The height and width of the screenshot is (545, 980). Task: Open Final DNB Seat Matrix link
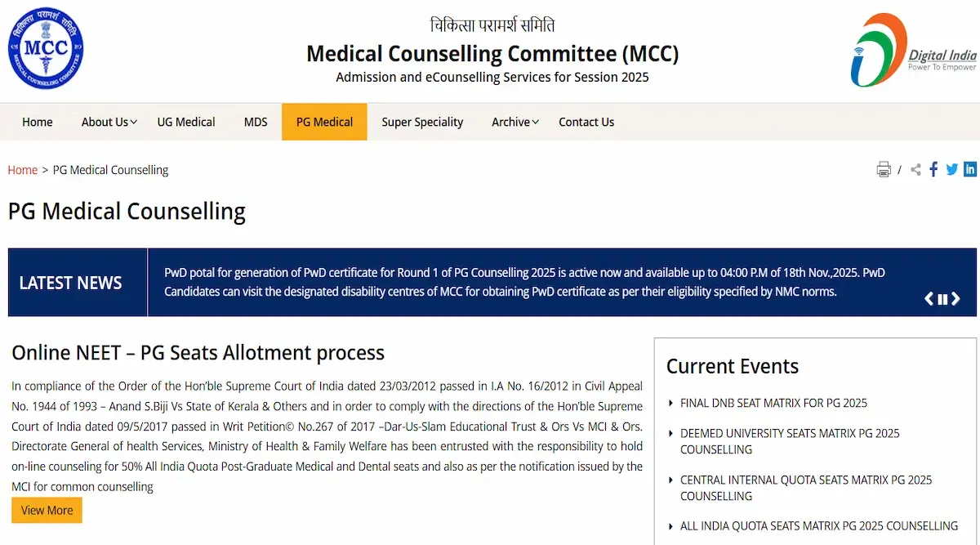[773, 403]
